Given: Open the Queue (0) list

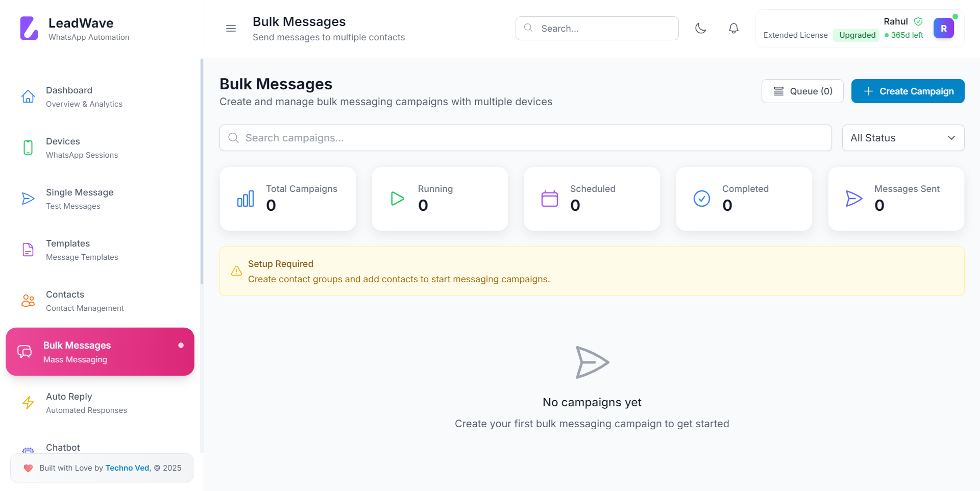Looking at the screenshot, I should point(802,91).
